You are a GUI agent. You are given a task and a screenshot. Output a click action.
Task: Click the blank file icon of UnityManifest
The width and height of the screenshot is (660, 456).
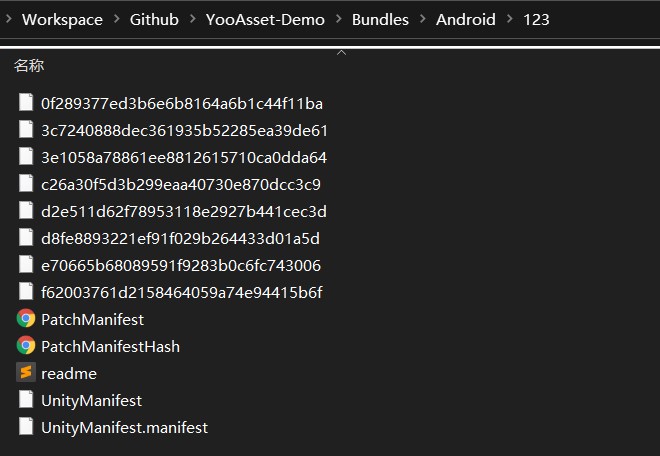26,399
